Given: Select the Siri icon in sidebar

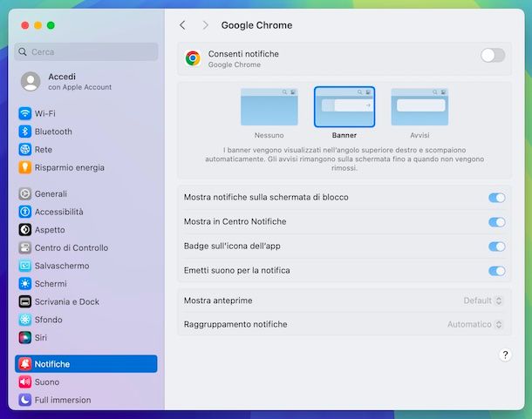Looking at the screenshot, I should pyautogui.click(x=25, y=337).
